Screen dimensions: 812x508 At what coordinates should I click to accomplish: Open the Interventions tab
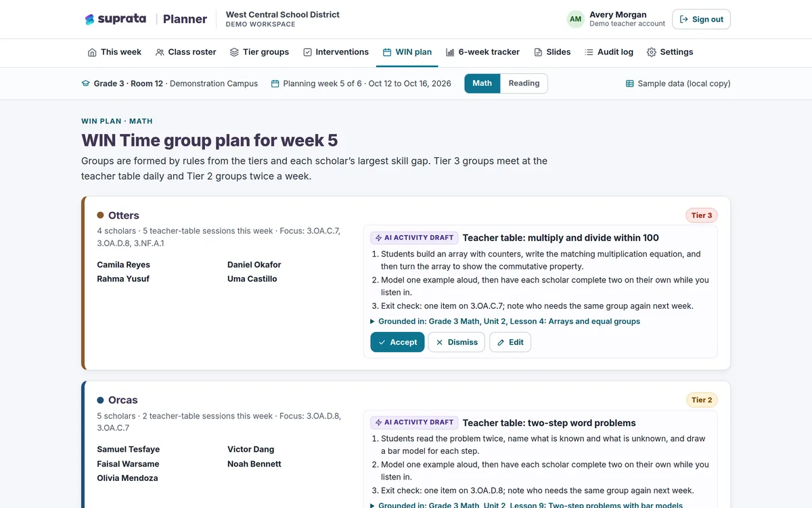(x=336, y=52)
